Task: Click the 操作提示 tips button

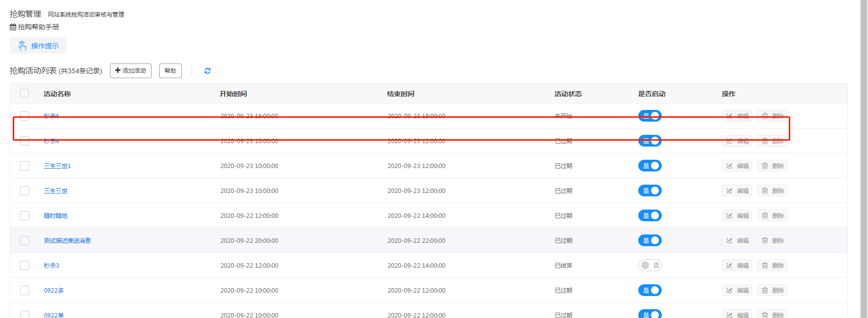Action: (38, 46)
